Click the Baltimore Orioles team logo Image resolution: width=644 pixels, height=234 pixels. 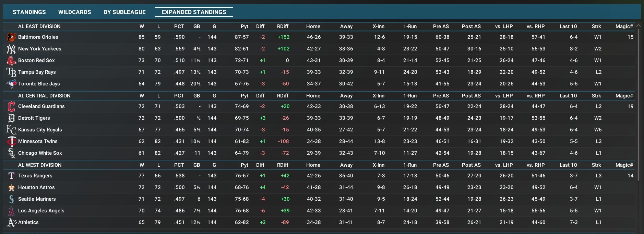(11, 37)
